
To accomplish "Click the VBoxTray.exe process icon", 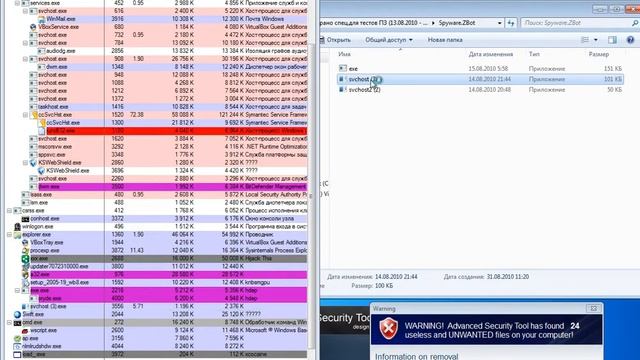I will (x=25, y=242).
